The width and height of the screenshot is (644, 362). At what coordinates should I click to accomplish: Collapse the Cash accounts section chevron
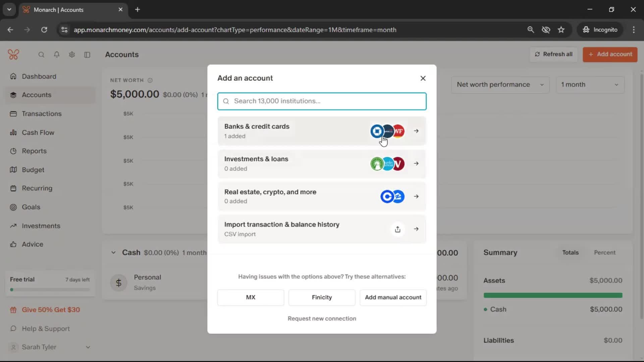click(113, 253)
